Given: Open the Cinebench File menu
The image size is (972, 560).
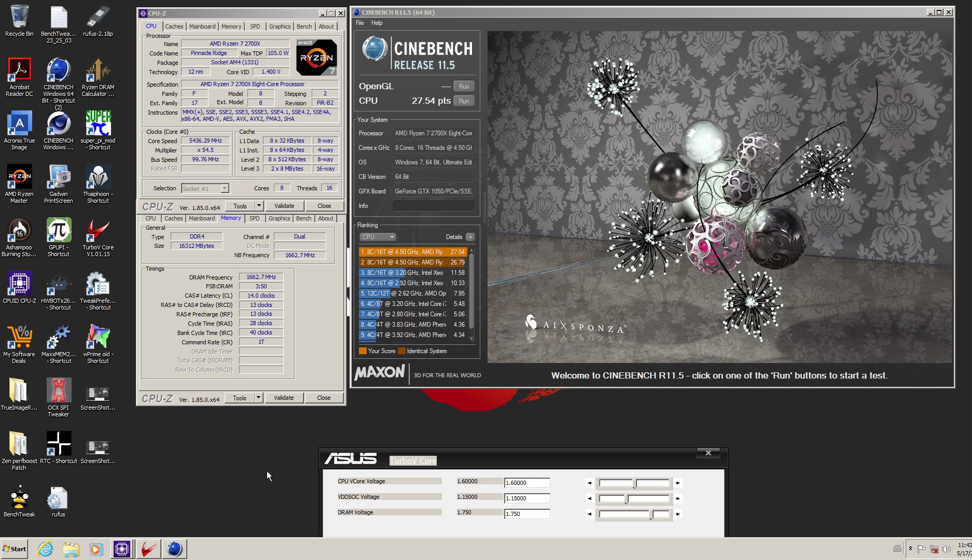Looking at the screenshot, I should [x=360, y=23].
